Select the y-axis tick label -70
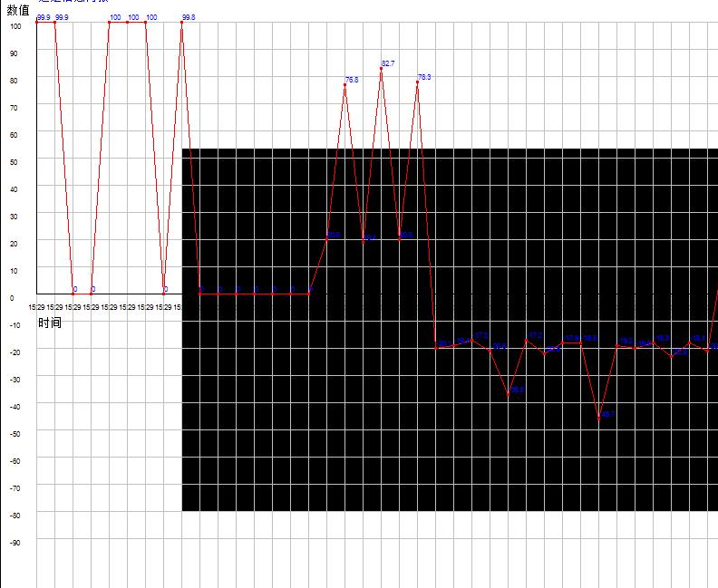This screenshot has width=718, height=588. click(x=15, y=488)
